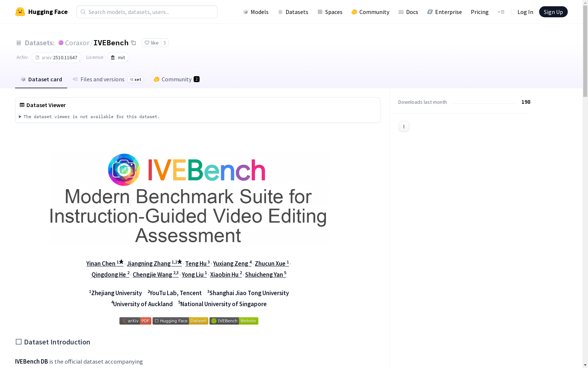The height and width of the screenshot is (368, 588).
Task: Open author Yong Liu link
Action: [x=194, y=275]
